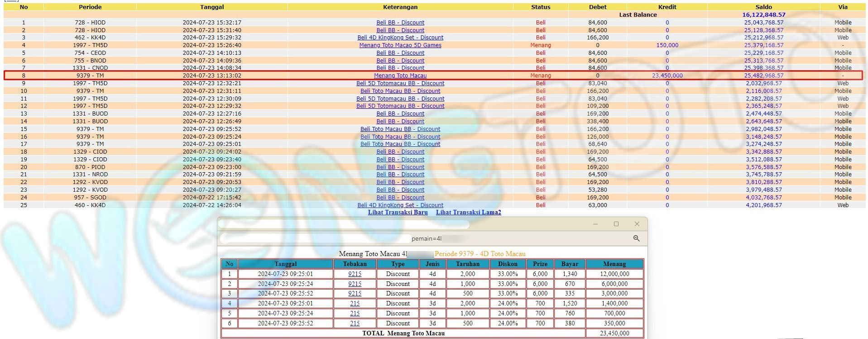Screen dimensions: 868x339
Task: Minimize the popup window
Action: [x=595, y=224]
